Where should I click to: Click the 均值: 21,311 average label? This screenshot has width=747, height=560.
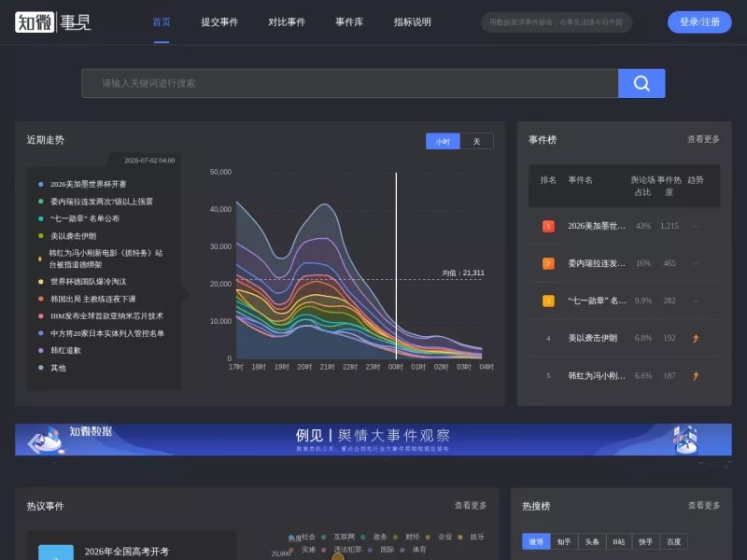[463, 273]
